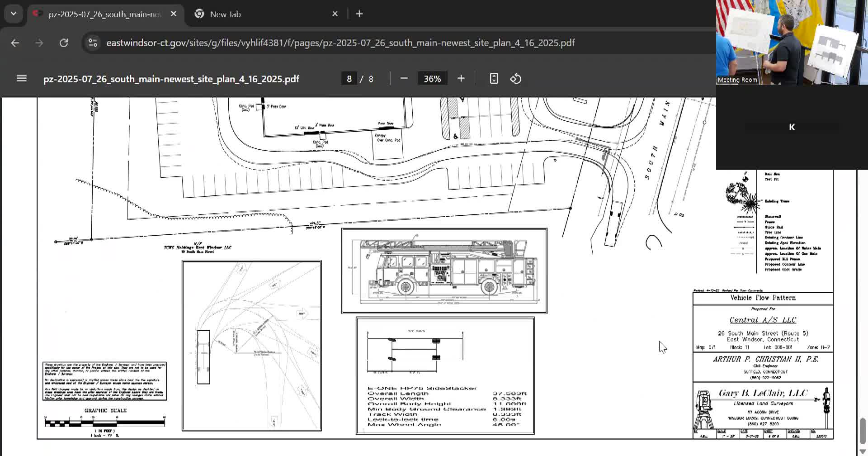Close the PDF site plan tab
The image size is (868, 456).
point(174,14)
